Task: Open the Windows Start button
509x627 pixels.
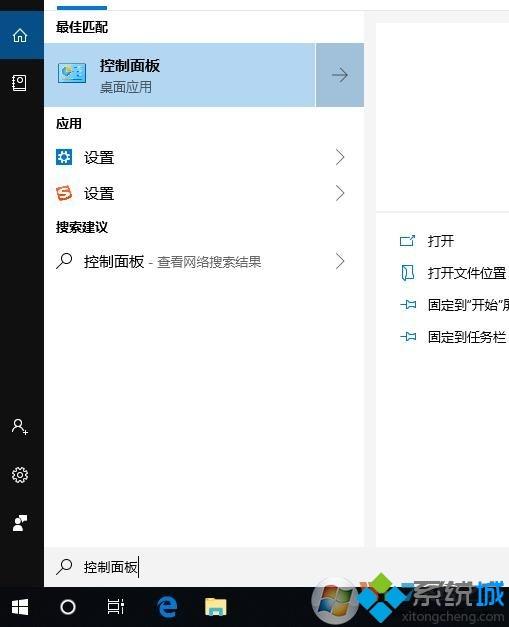Action: 20,607
